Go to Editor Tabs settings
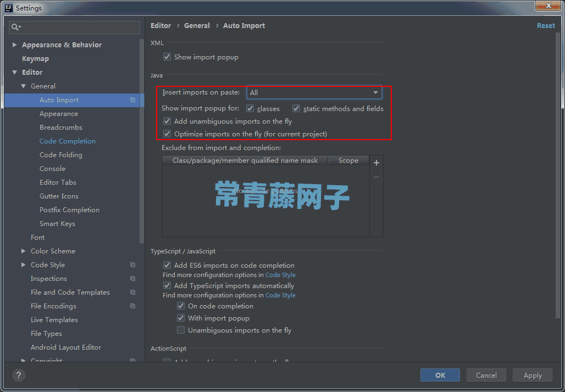565x392 pixels. 58,183
